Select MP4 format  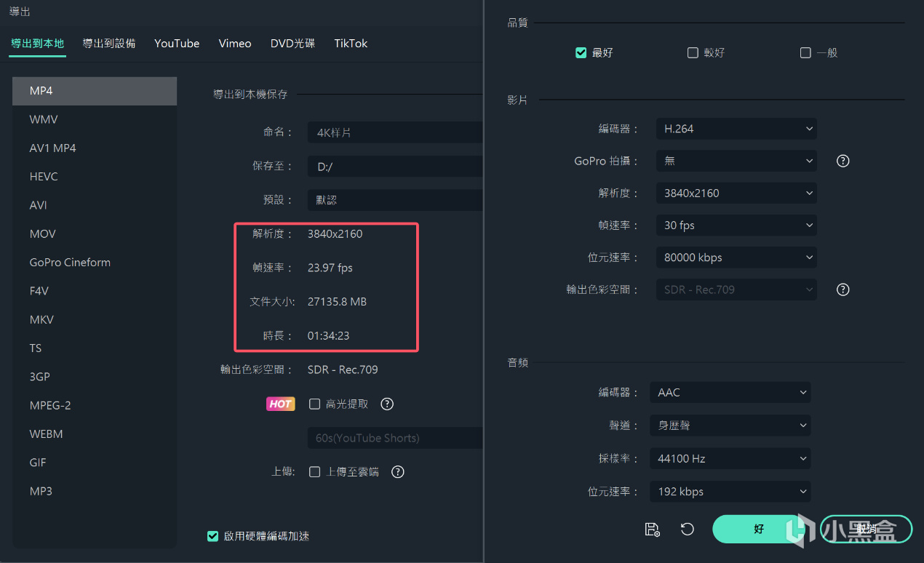(95, 91)
